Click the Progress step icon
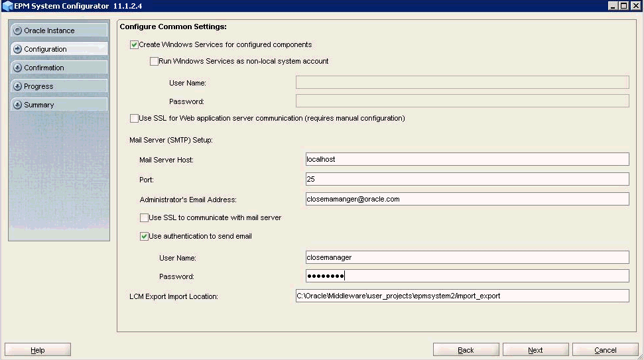 17,86
